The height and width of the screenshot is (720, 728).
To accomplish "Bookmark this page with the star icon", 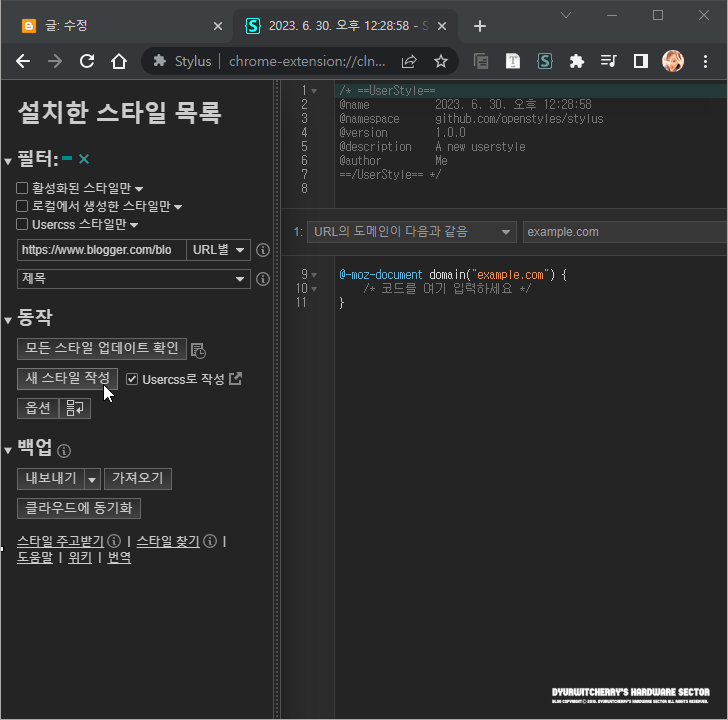I will [x=441, y=61].
